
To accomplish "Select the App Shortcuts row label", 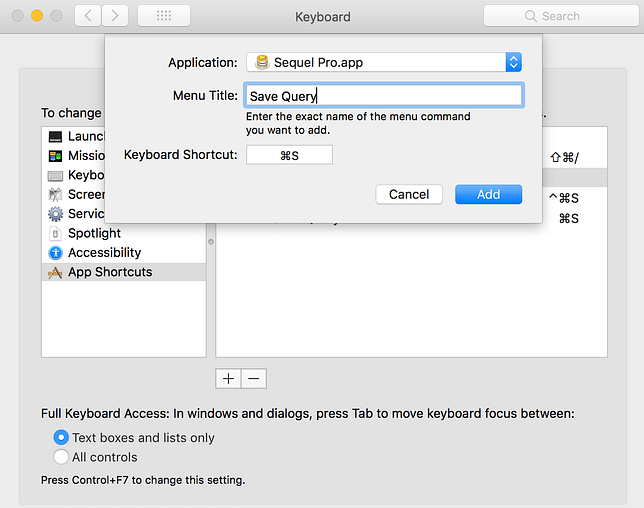I will 110,272.
